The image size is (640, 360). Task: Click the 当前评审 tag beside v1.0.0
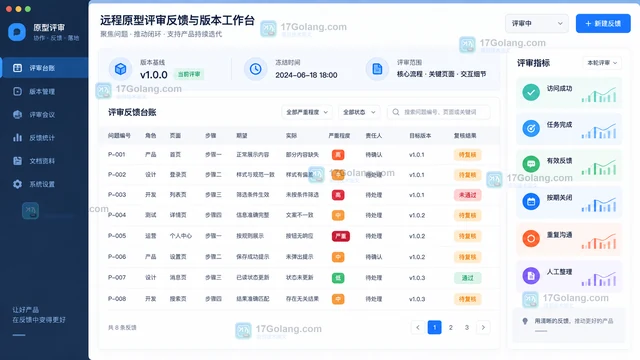click(189, 74)
